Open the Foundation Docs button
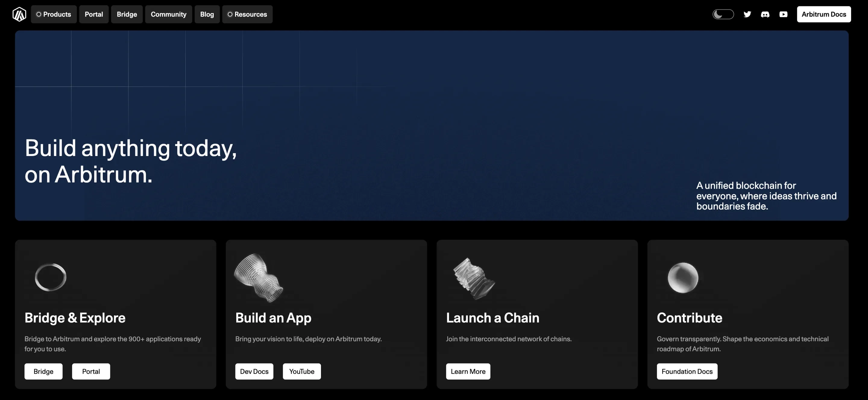The image size is (868, 400). pos(687,371)
